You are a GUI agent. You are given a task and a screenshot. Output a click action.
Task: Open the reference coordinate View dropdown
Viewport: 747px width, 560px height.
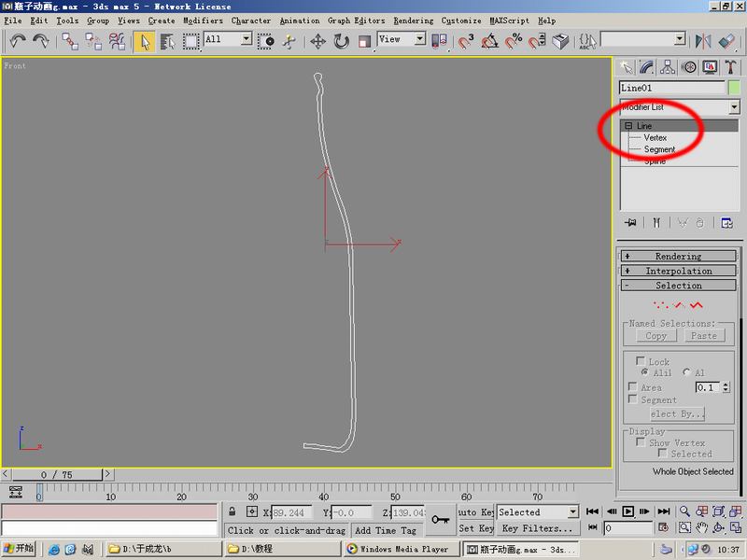[419, 38]
